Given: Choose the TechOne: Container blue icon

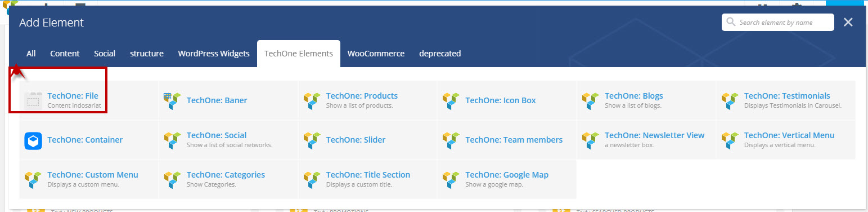Looking at the screenshot, I should 33,140.
